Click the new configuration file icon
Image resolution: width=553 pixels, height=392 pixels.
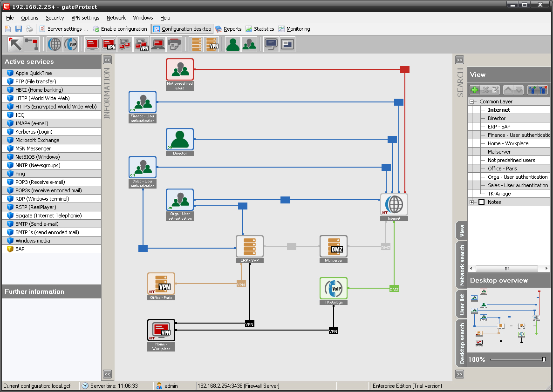pos(8,29)
